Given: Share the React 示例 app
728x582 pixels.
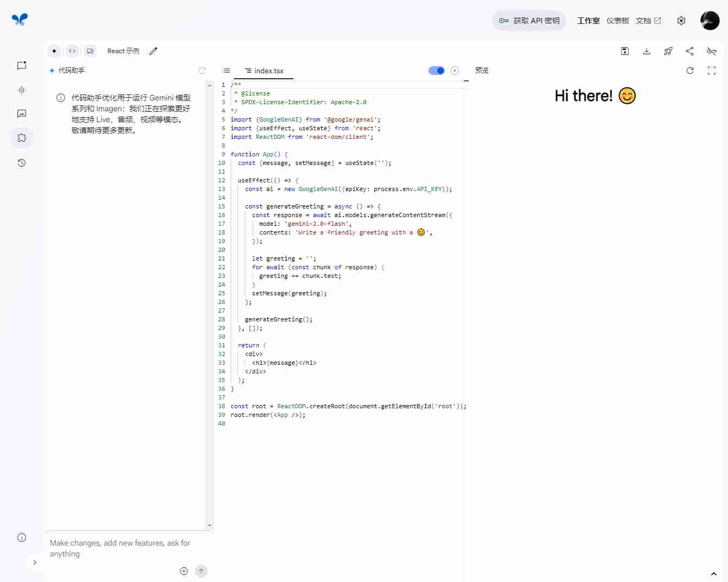Looking at the screenshot, I should [690, 51].
